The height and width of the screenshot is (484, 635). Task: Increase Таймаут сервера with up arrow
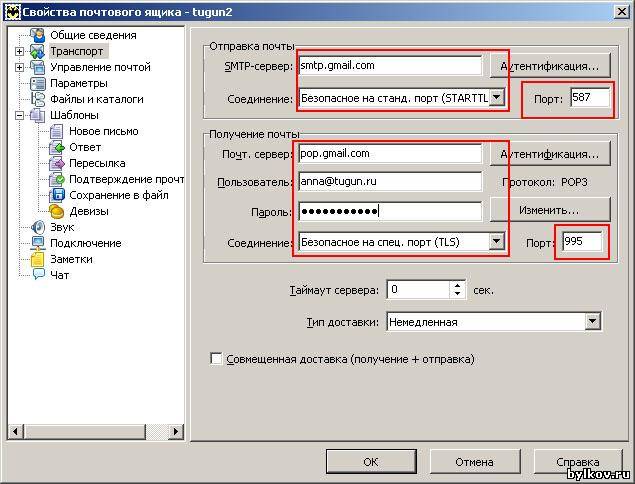[457, 285]
